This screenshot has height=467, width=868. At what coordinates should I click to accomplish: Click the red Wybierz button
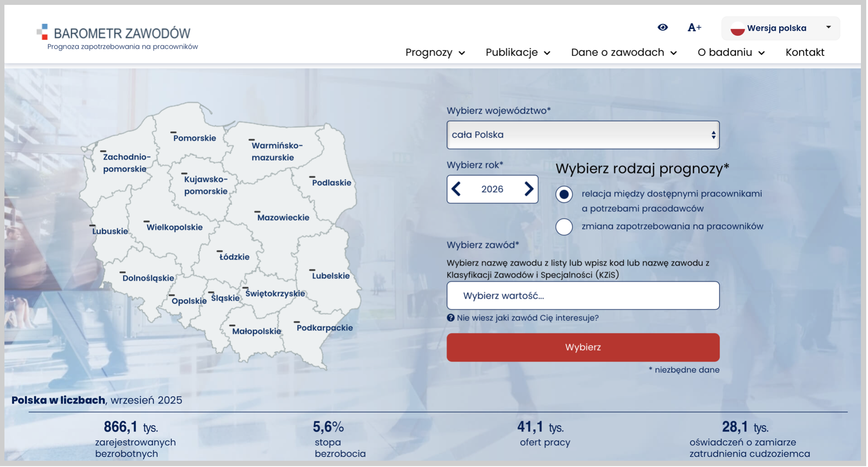[x=583, y=347]
